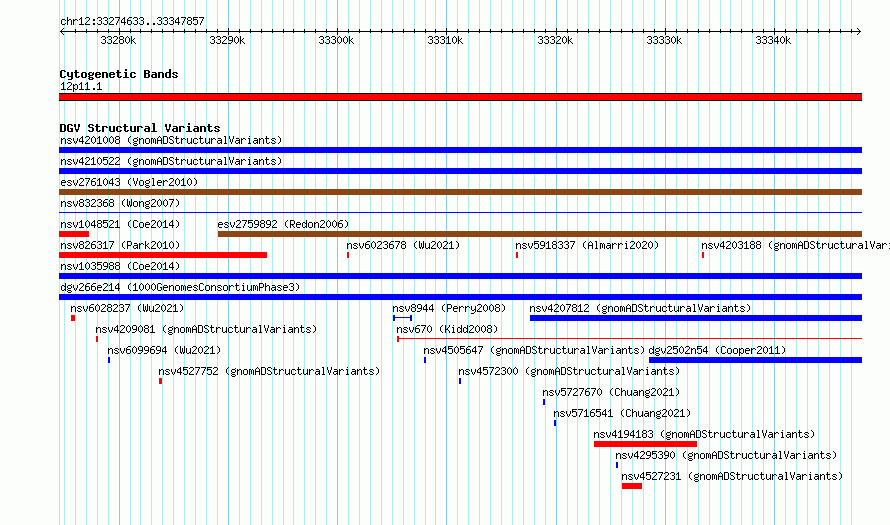Viewport: 890px width, 525px height.
Task: Select the blue bar under dgv266e214
Action: pyautogui.click(x=460, y=297)
